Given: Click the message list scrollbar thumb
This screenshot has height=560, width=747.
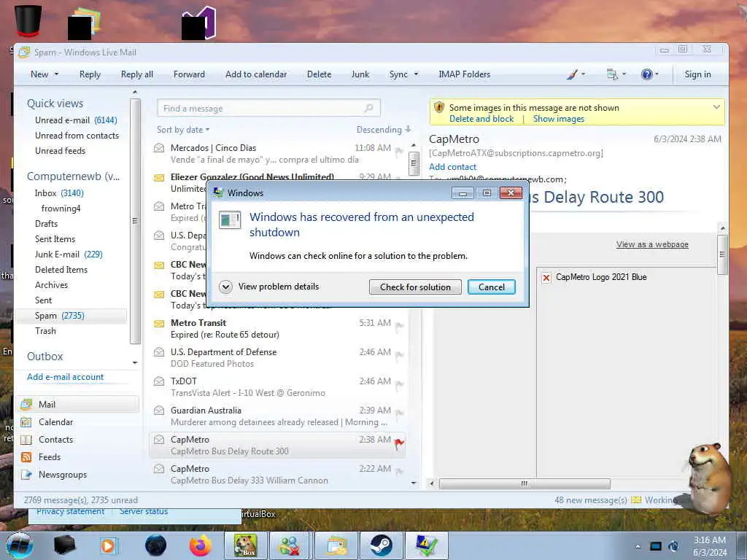Looking at the screenshot, I should point(414,164).
